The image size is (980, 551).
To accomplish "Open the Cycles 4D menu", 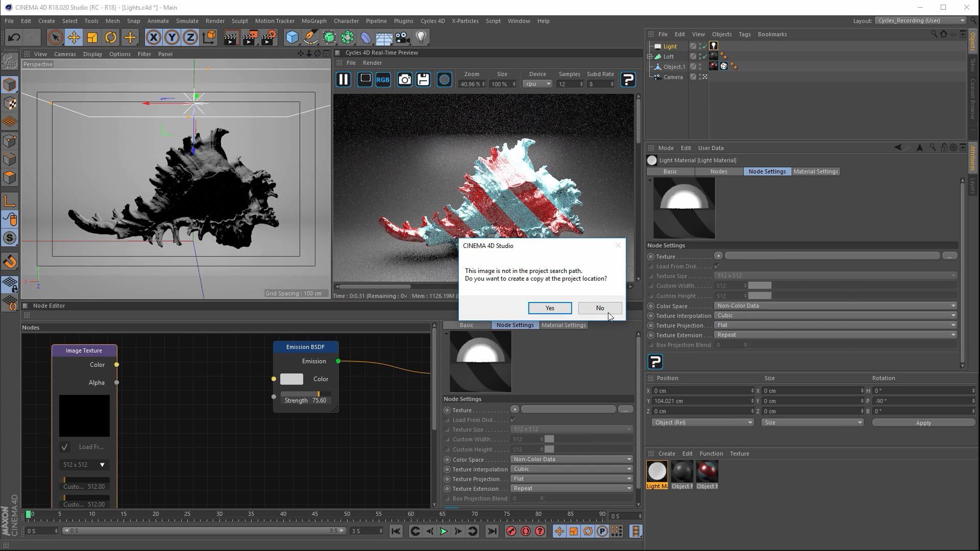I will click(x=432, y=21).
